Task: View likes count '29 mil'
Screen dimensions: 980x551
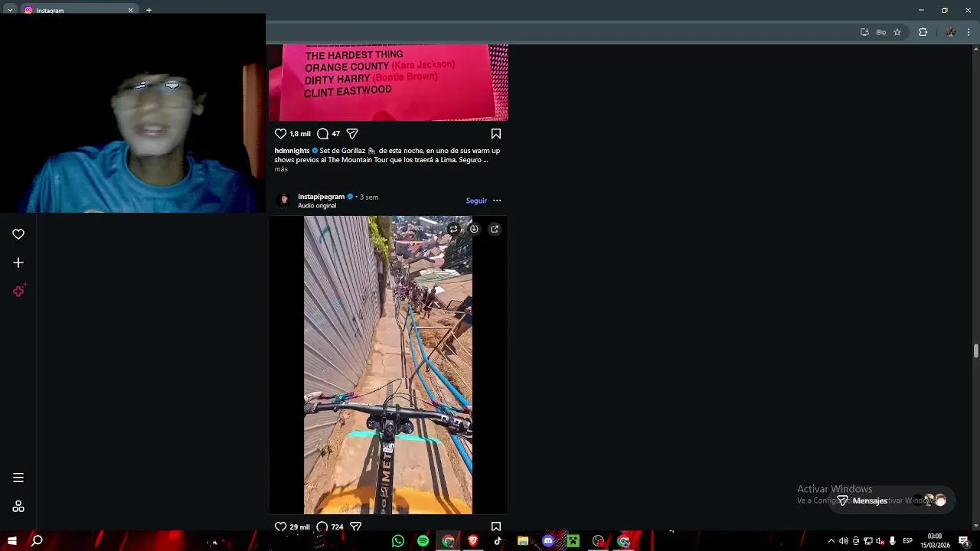Action: click(299, 527)
